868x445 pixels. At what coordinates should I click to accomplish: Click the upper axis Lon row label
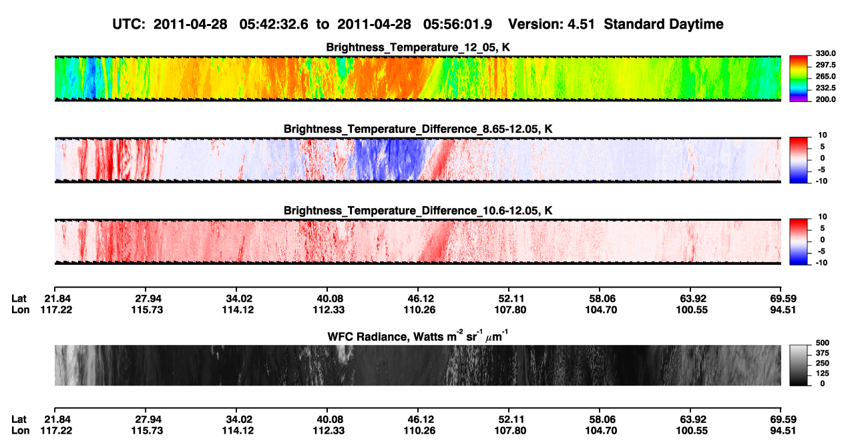click(20, 310)
